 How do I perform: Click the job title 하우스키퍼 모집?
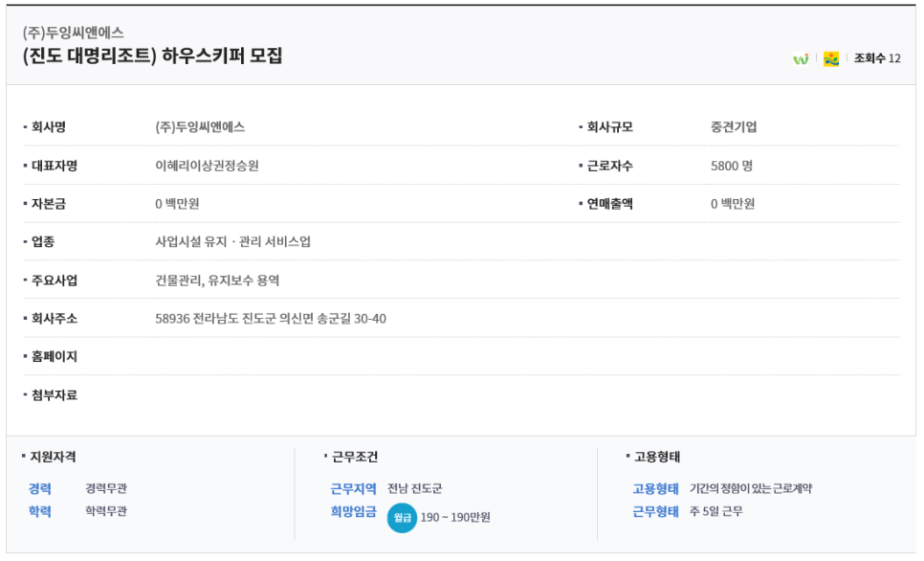click(222, 56)
